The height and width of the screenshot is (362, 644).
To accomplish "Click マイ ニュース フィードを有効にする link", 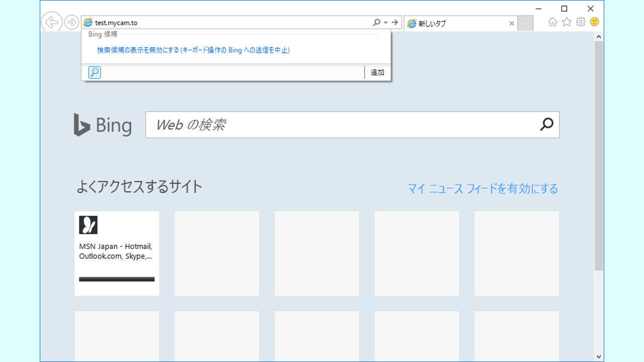I will click(483, 189).
